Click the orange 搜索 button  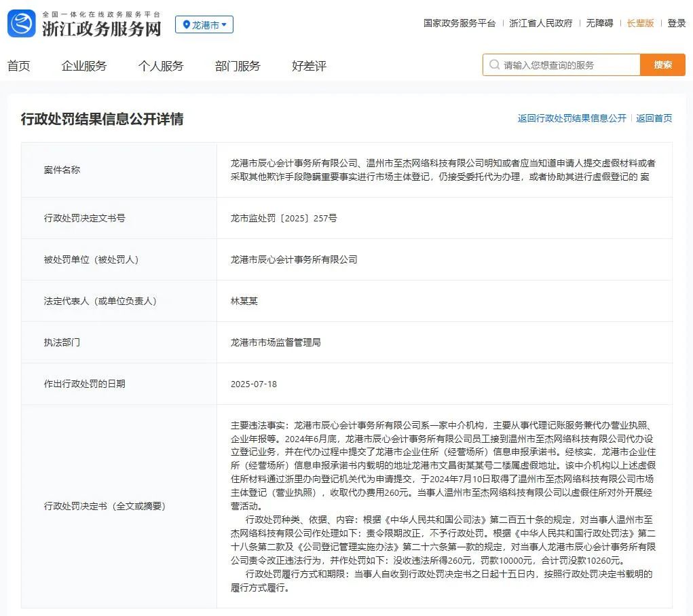[662, 65]
